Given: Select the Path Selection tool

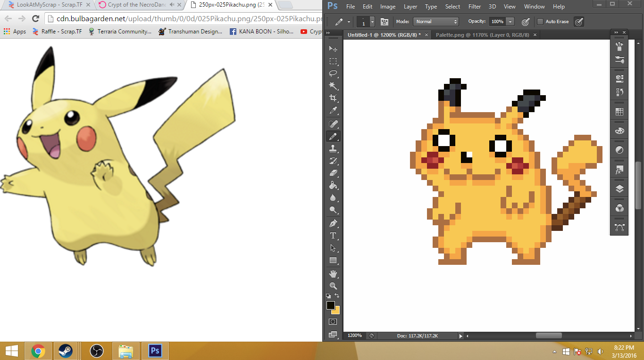Looking at the screenshot, I should pos(333,248).
